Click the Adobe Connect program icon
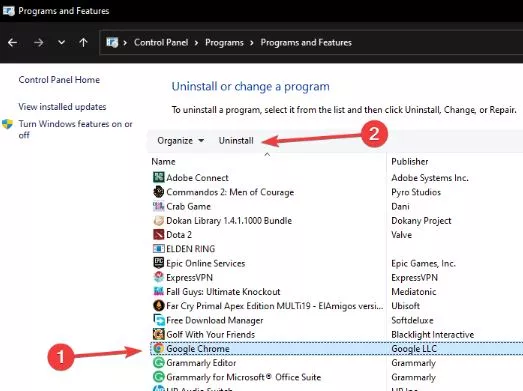 158,177
